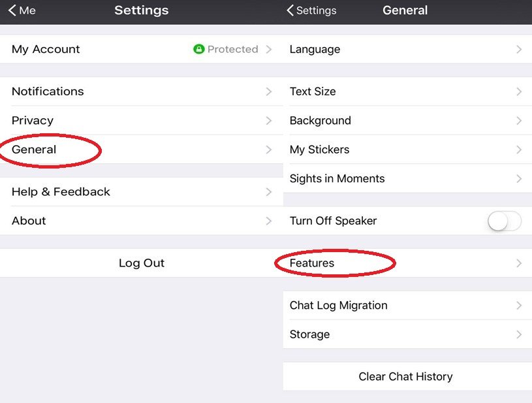Open Help & Feedback
Screen dimensions: 532x403
click(61, 192)
